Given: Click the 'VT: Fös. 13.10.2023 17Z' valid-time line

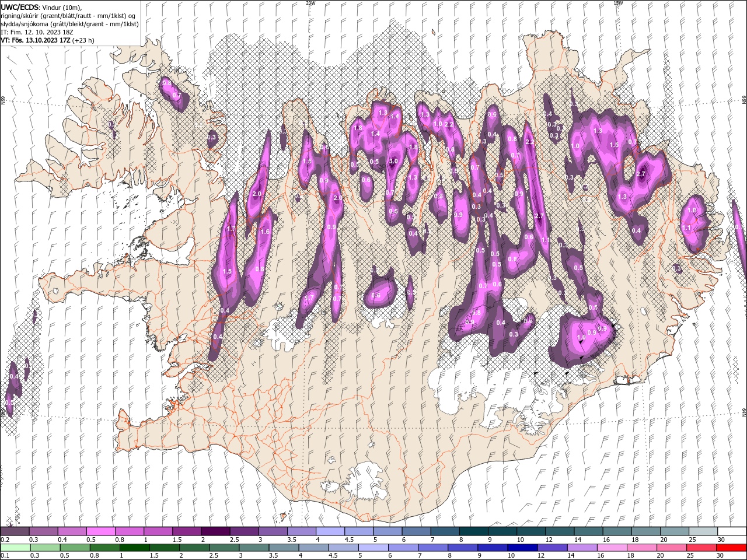Looking at the screenshot, I should pos(47,40).
